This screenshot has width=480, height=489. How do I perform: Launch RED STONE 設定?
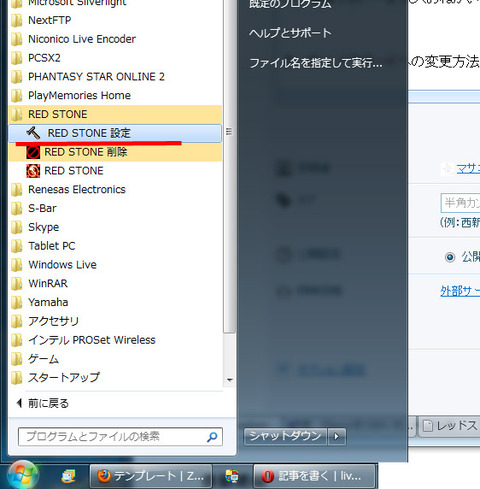coord(115,133)
